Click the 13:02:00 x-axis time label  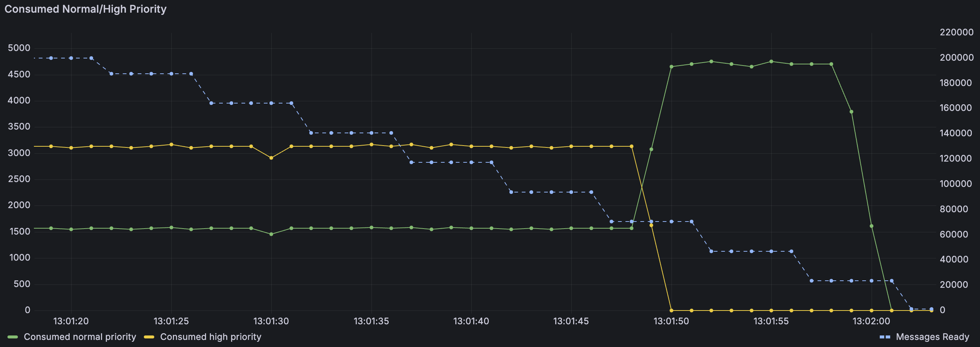tap(871, 321)
